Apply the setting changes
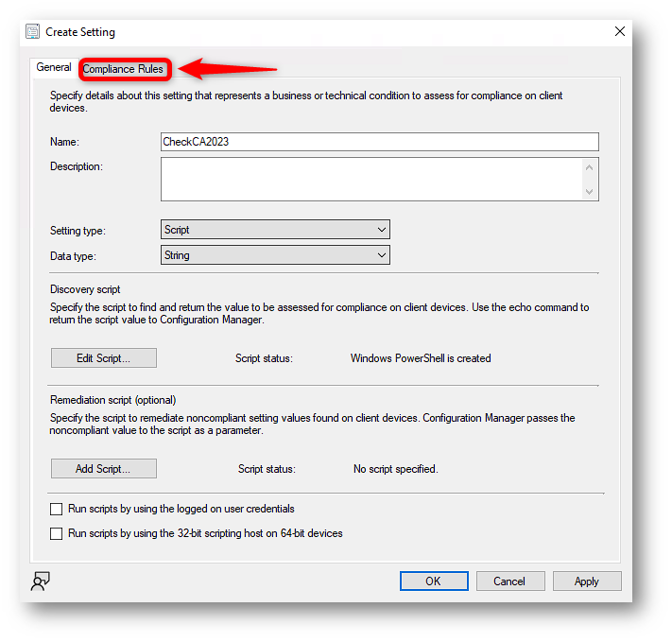The image size is (672, 642). tap(587, 581)
